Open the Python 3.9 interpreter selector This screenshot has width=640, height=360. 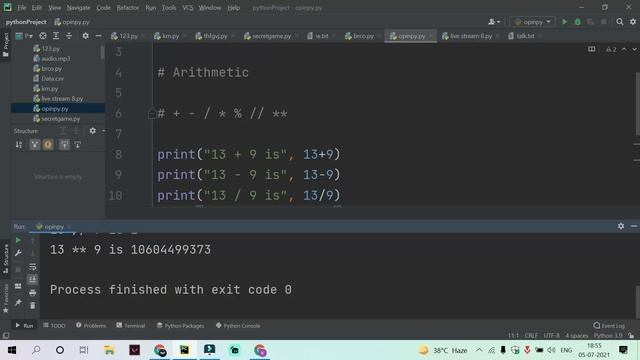pos(608,335)
